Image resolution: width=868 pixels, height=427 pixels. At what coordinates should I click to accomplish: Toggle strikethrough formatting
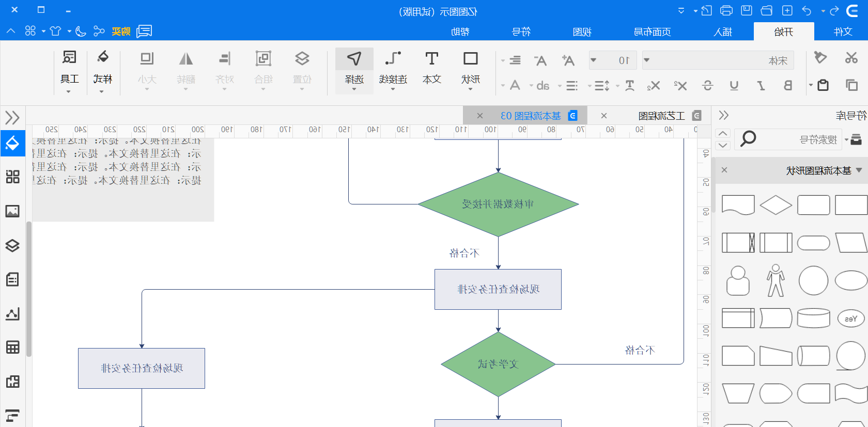point(708,86)
